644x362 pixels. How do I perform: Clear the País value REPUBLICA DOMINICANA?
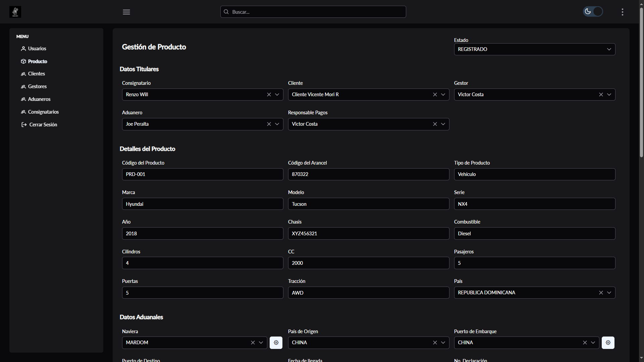(601, 293)
